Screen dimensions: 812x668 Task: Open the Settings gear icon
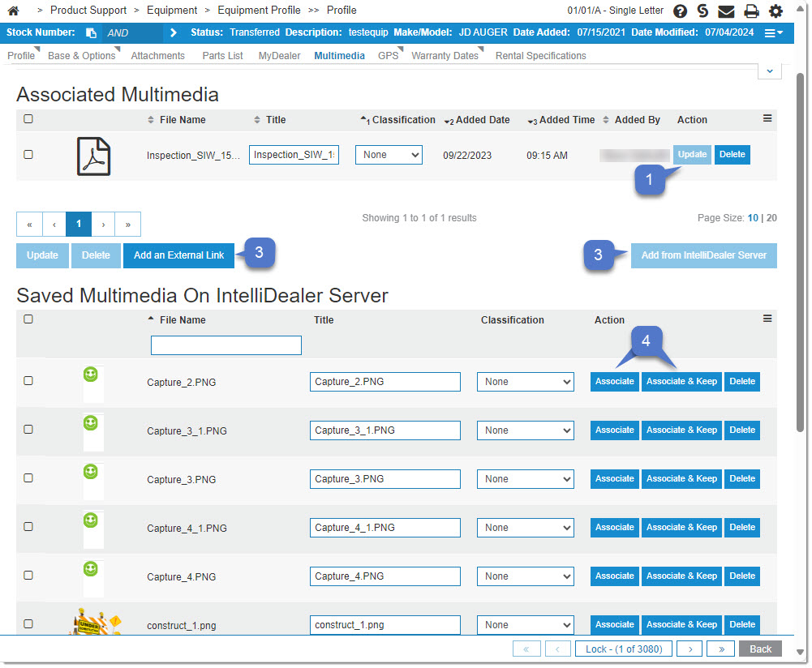776,11
